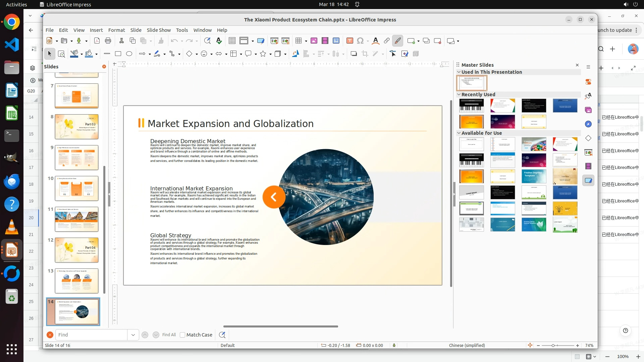Open the Format menu

point(116,30)
